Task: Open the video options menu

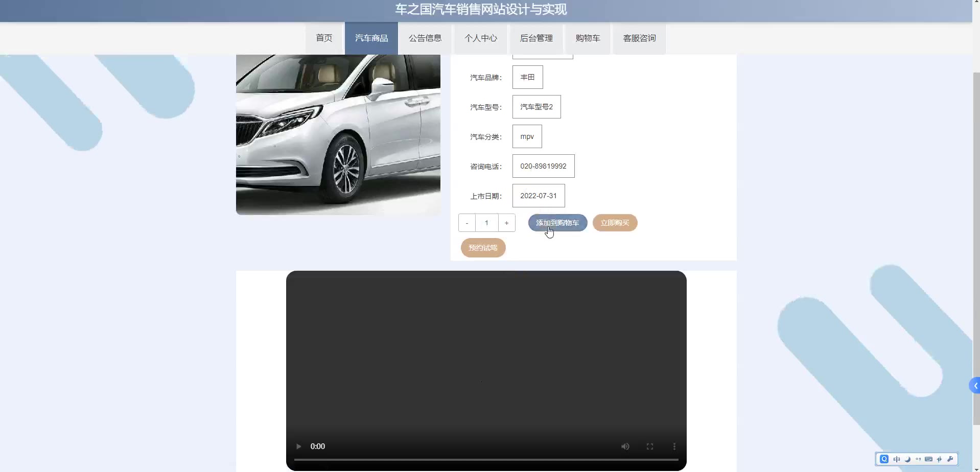Action: click(674, 446)
